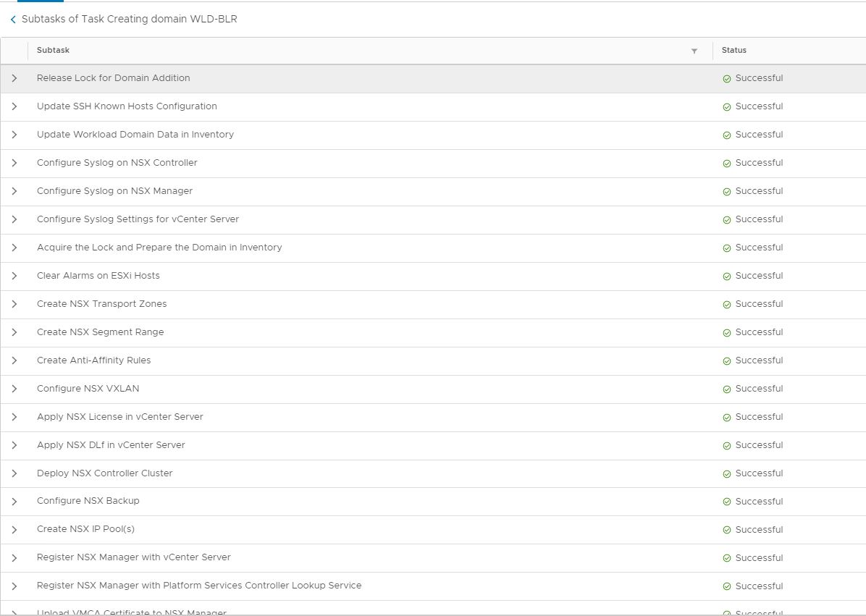Expand Register NSX Manager with vCenter Server

click(14, 557)
